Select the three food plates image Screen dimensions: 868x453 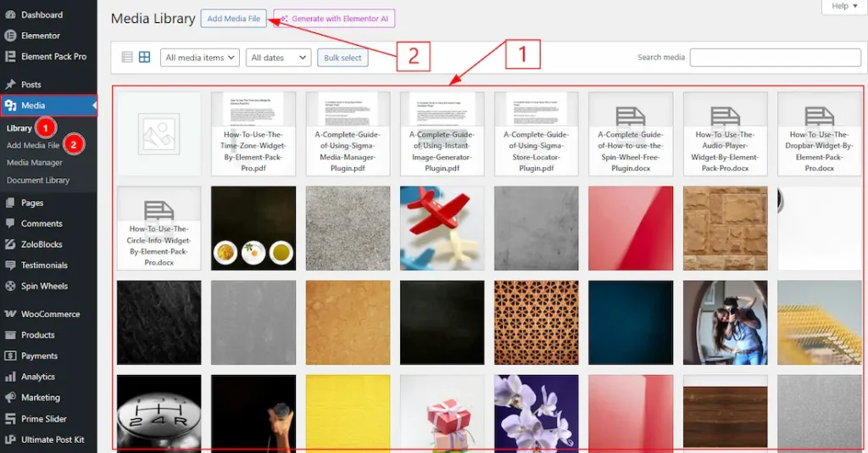click(253, 228)
